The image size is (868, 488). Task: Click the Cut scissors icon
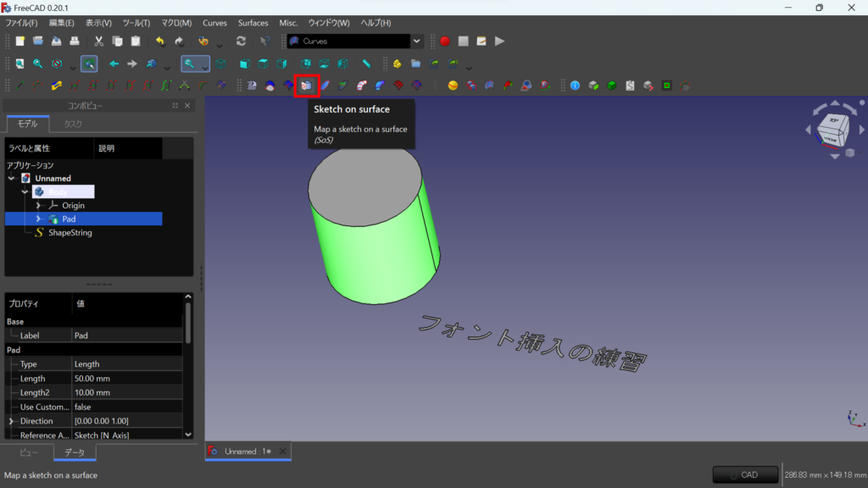click(x=98, y=41)
